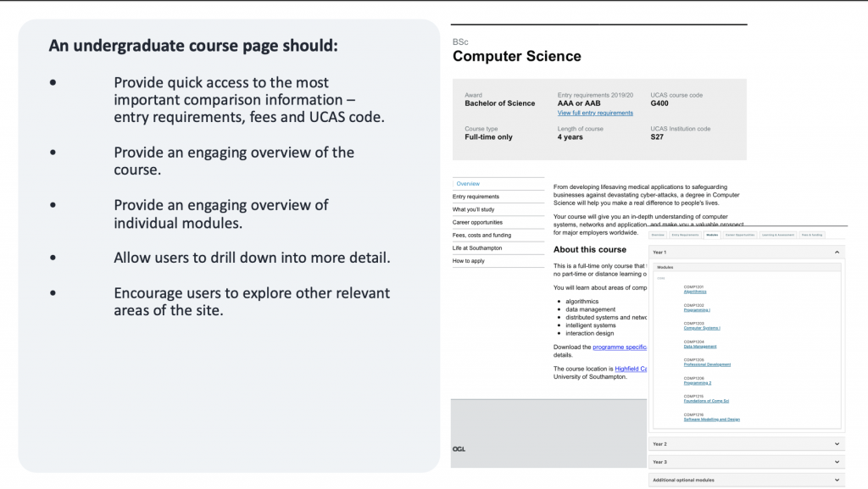
Task: Click the Full-time only course type
Action: coord(489,137)
